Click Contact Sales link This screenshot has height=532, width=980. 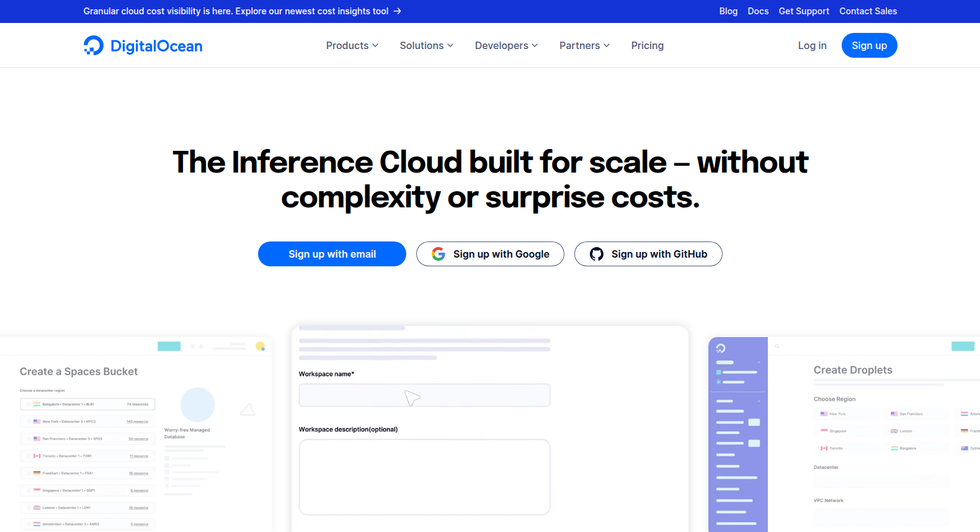[868, 11]
